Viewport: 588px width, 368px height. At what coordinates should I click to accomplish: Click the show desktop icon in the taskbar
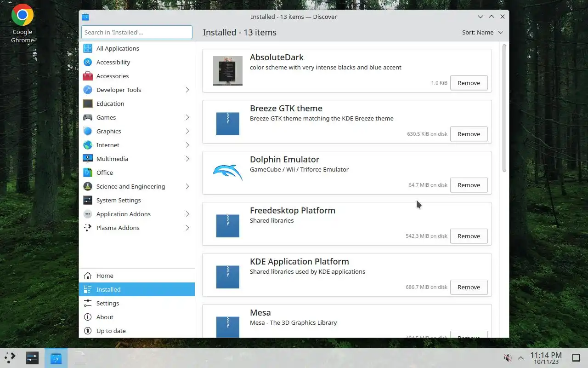coord(576,358)
